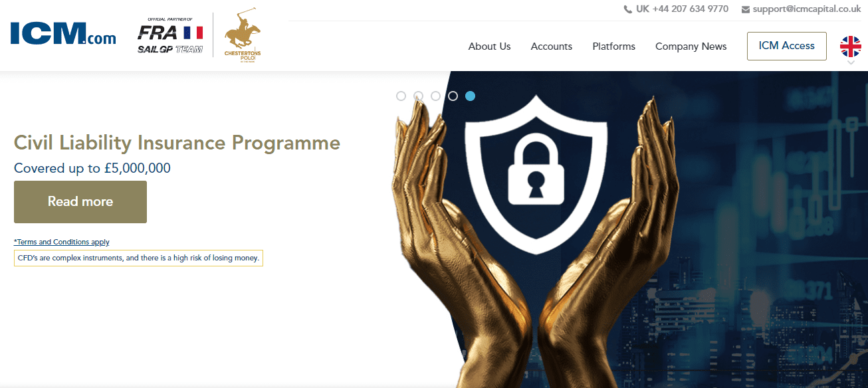
Task: Open the France SailGP Team partner logo
Action: pyautogui.click(x=170, y=36)
